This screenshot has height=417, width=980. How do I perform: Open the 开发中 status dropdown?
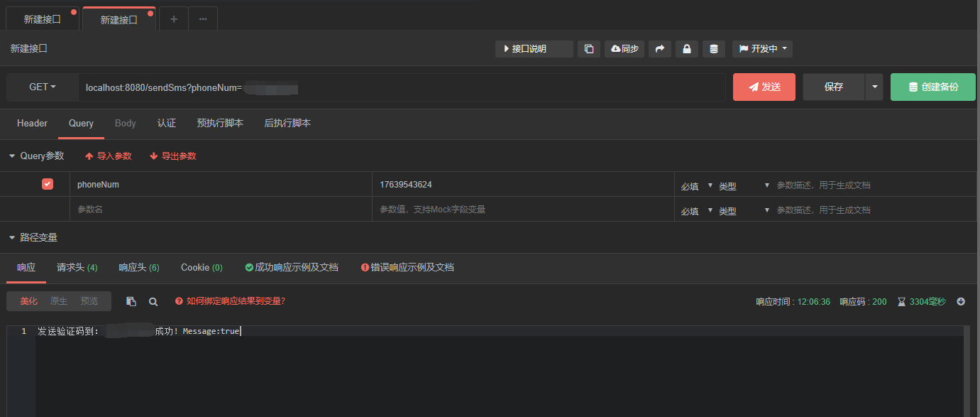click(762, 49)
